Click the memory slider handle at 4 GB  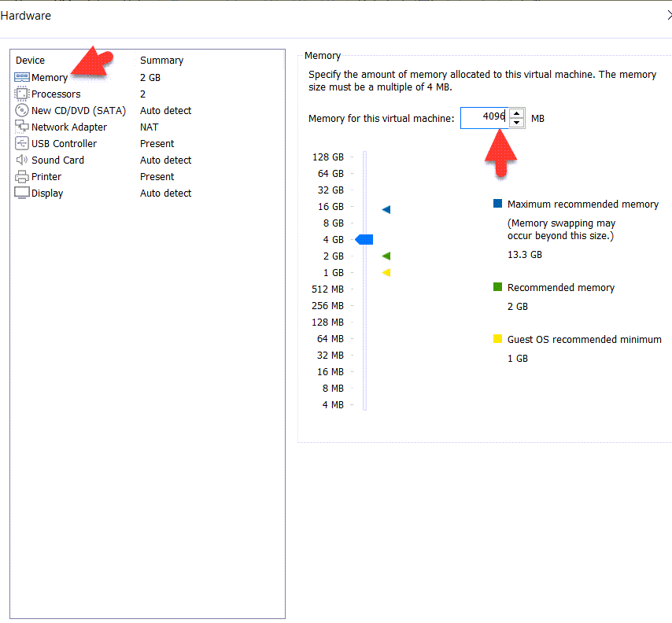coord(364,239)
